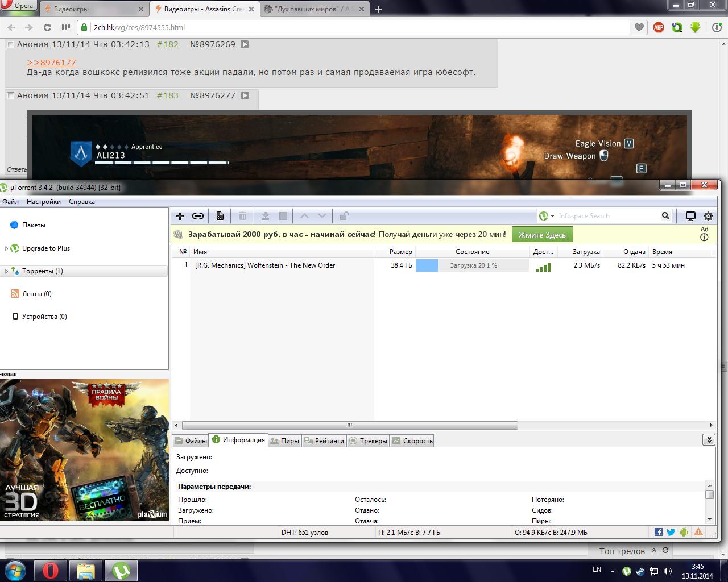The width and height of the screenshot is (728, 582).
Task: Open a new Opera tab
Action: tap(378, 9)
